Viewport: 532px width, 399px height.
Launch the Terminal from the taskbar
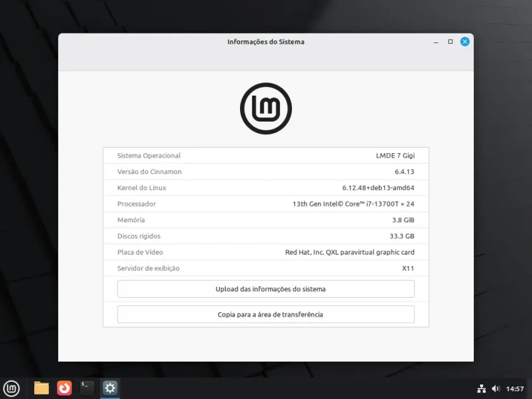87,388
